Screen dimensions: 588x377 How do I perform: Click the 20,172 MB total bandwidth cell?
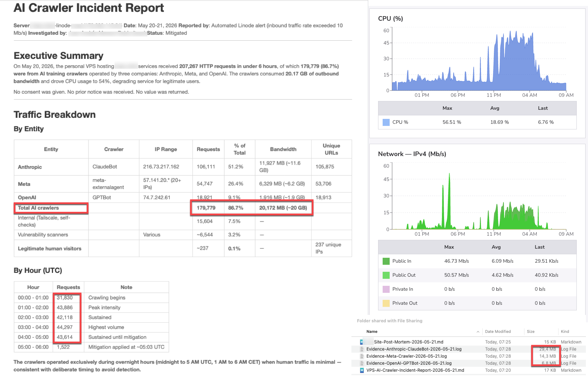[x=283, y=208]
